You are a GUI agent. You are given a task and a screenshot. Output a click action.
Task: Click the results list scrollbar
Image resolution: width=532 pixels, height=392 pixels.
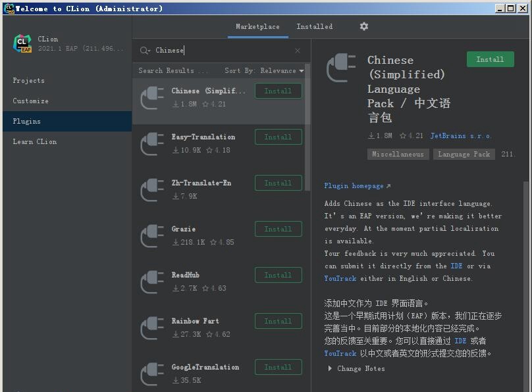[307, 128]
